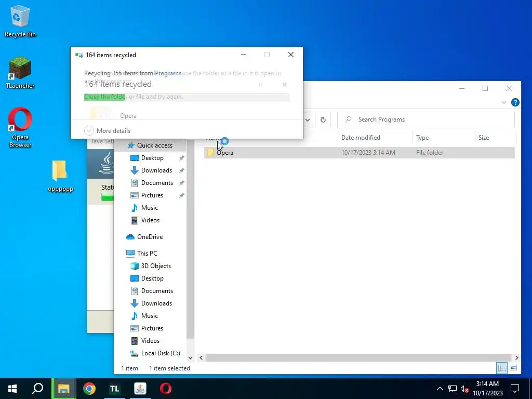Image resolution: width=532 pixels, height=399 pixels.
Task: Refresh the Explorer folder view
Action: (x=323, y=119)
